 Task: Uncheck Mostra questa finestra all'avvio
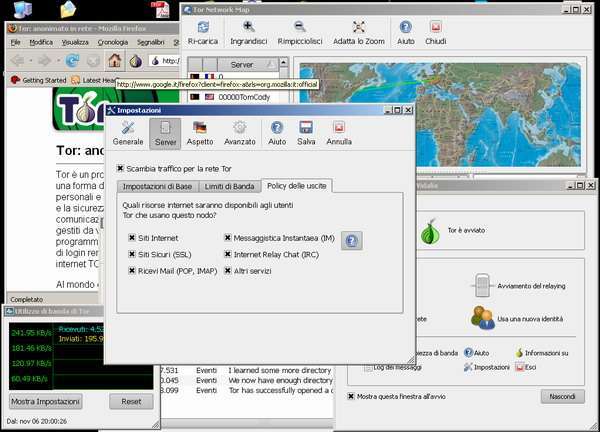click(x=351, y=396)
